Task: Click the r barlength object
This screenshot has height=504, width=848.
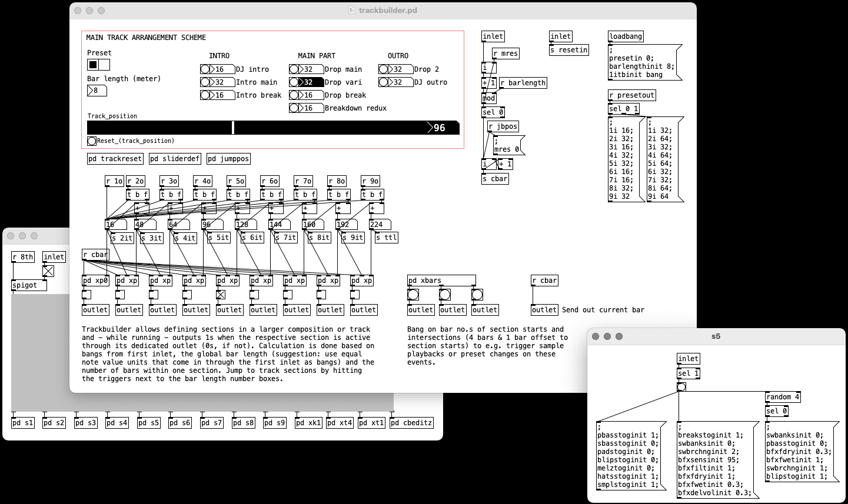Action: pyautogui.click(x=523, y=83)
